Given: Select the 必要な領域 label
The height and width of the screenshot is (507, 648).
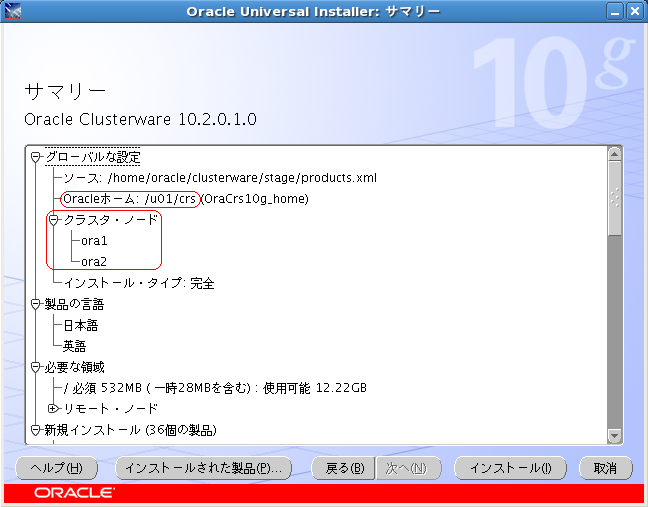Looking at the screenshot, I should 74,367.
